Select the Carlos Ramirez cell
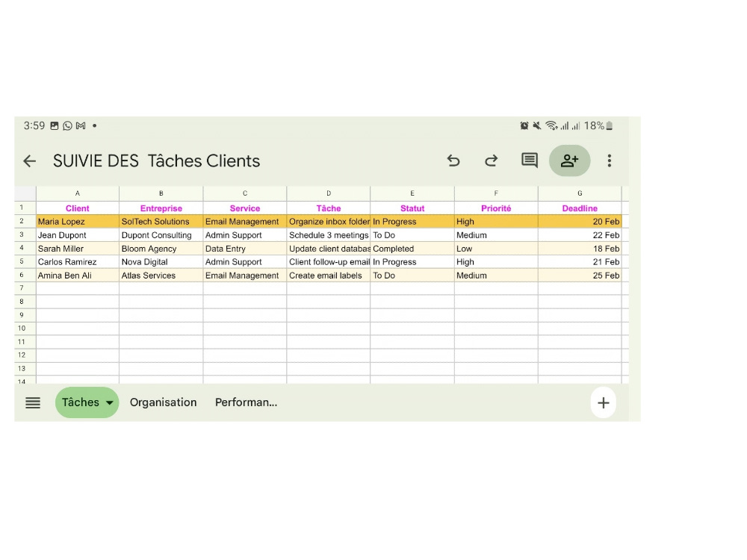The image size is (747, 560). click(x=78, y=262)
